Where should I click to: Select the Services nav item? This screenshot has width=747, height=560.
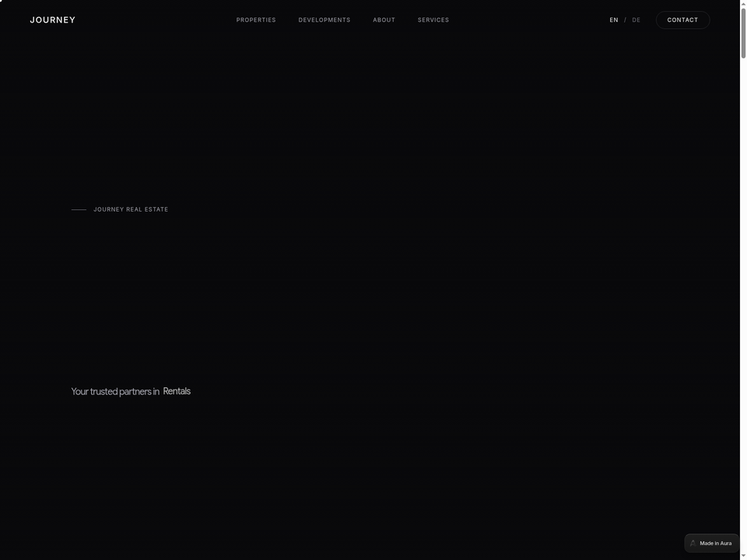[433, 20]
